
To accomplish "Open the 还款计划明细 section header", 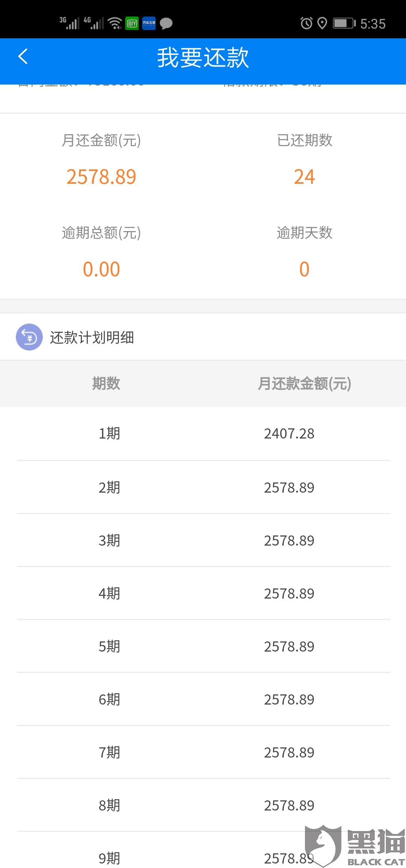I will 203,337.
